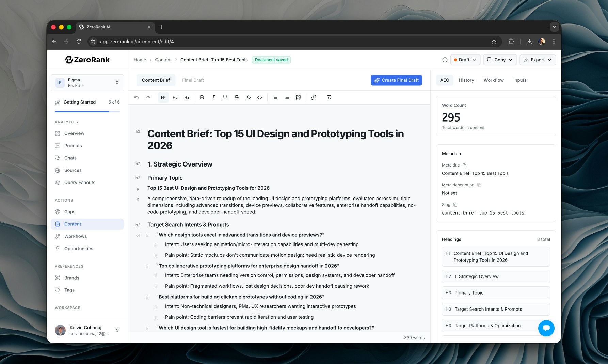Toggle bold formatting
Screen dimensions: 608x364
[x=202, y=97]
